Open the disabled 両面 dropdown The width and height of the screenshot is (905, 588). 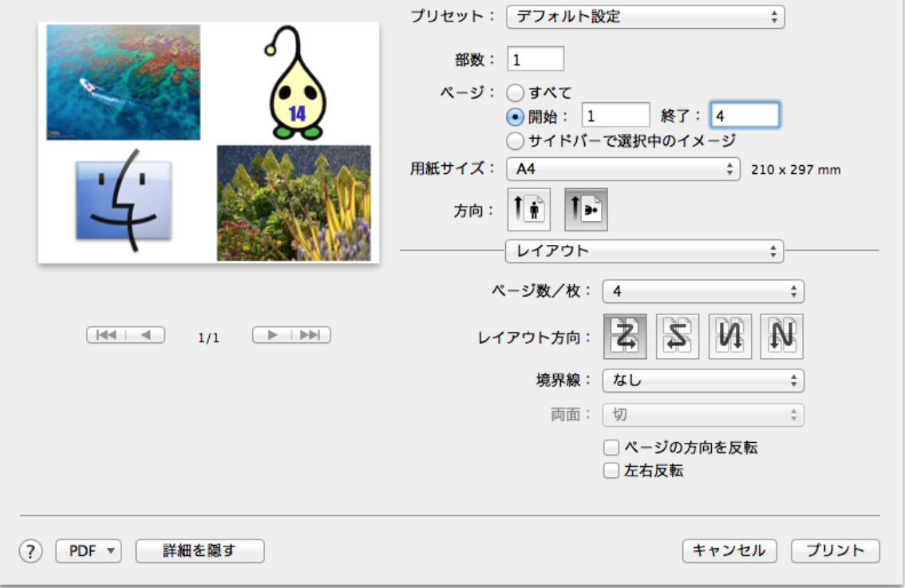point(703,414)
